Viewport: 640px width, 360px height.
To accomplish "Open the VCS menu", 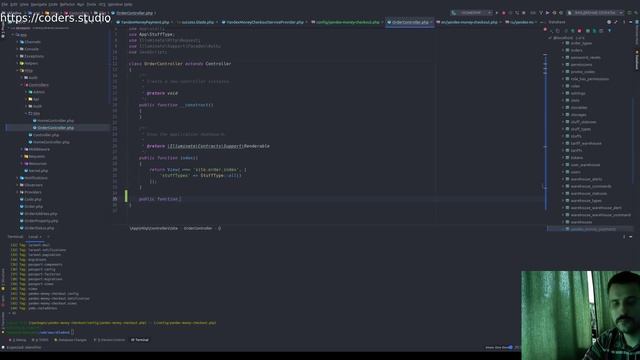I will (102, 4).
